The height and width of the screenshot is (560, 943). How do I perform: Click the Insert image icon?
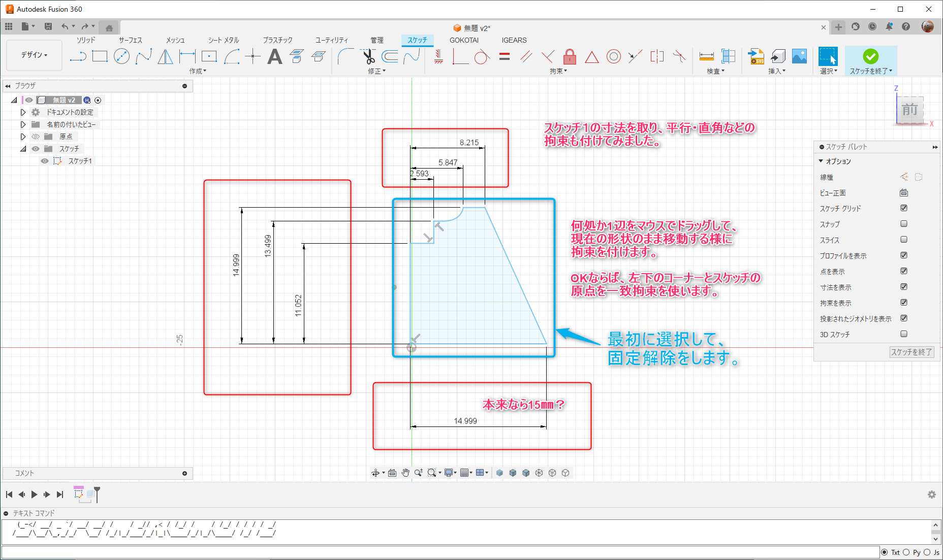[799, 56]
